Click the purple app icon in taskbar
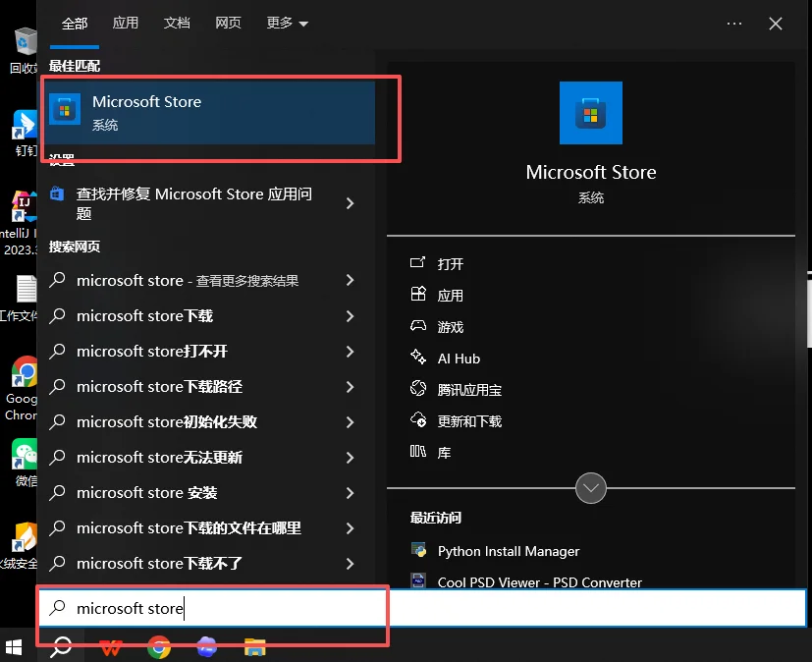812x662 pixels. pyautogui.click(x=206, y=647)
